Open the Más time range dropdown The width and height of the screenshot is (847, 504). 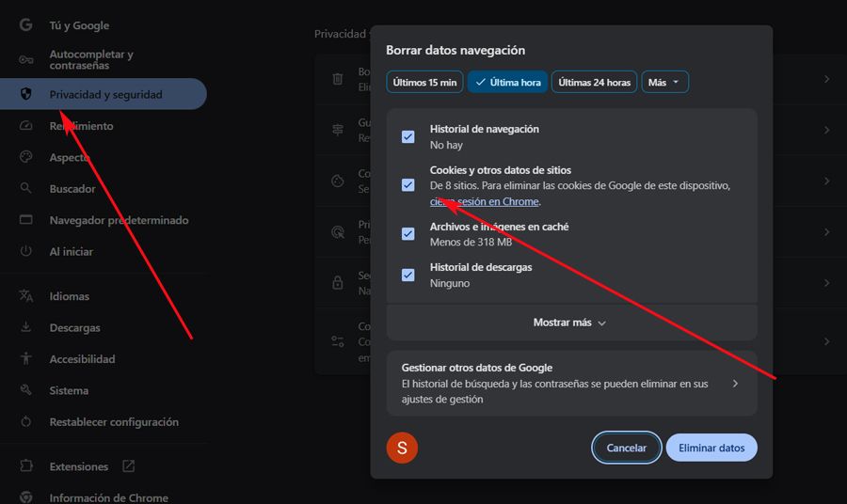(x=664, y=82)
